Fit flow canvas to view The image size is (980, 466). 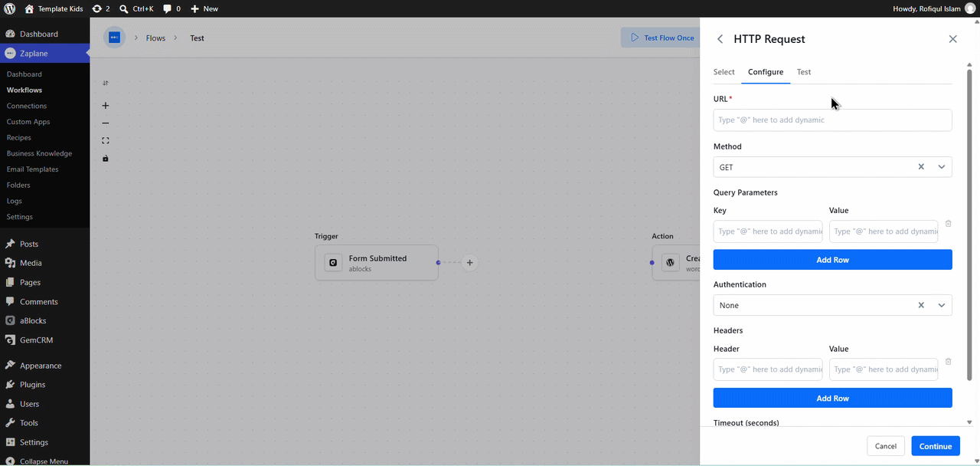click(x=106, y=141)
